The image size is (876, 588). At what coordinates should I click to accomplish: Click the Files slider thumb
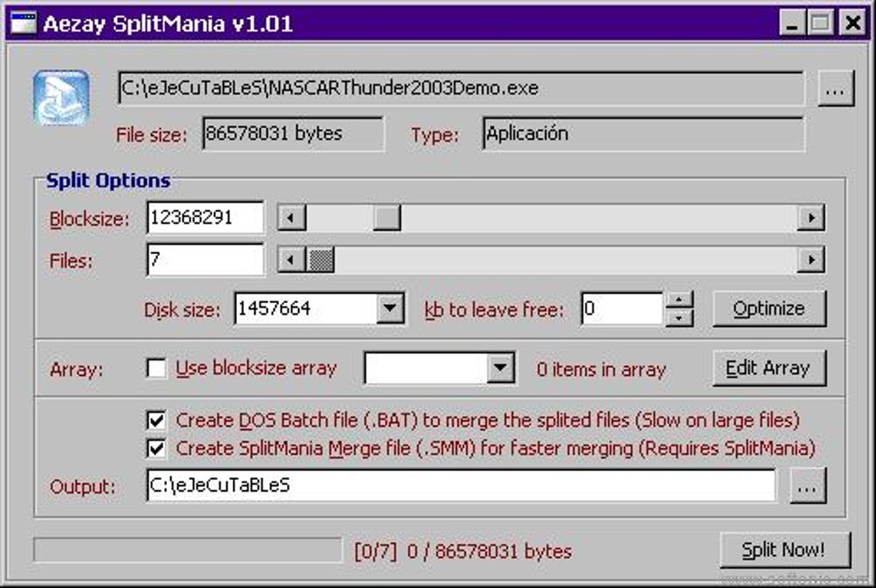(321, 259)
